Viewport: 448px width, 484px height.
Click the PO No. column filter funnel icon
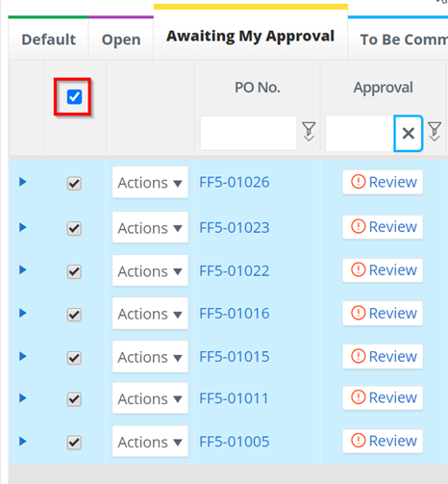[x=309, y=132]
